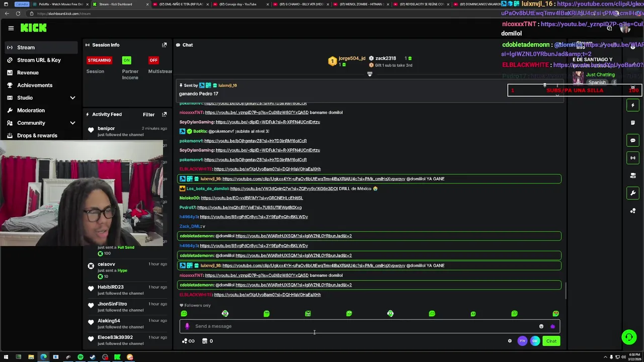This screenshot has height=362, width=644.
Task: Click purple gift icon in message box
Action: [x=552, y=326]
